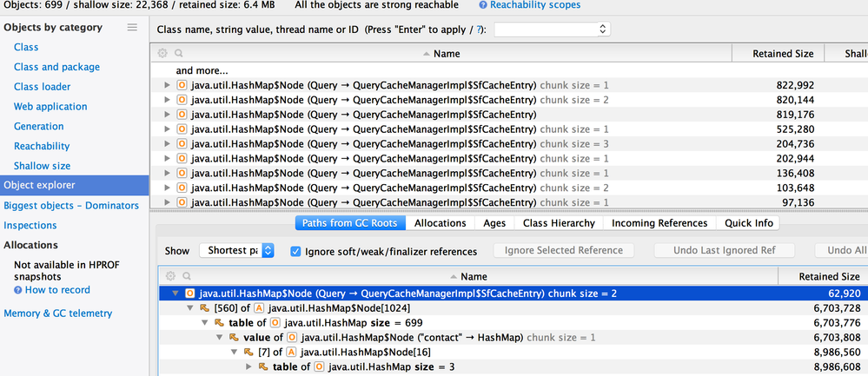This screenshot has width=868, height=376.
Task: Select the Class loader category
Action: [x=42, y=87]
